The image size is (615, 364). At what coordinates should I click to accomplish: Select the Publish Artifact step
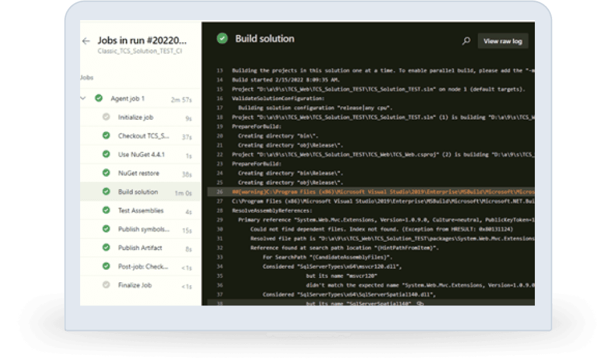(x=140, y=248)
